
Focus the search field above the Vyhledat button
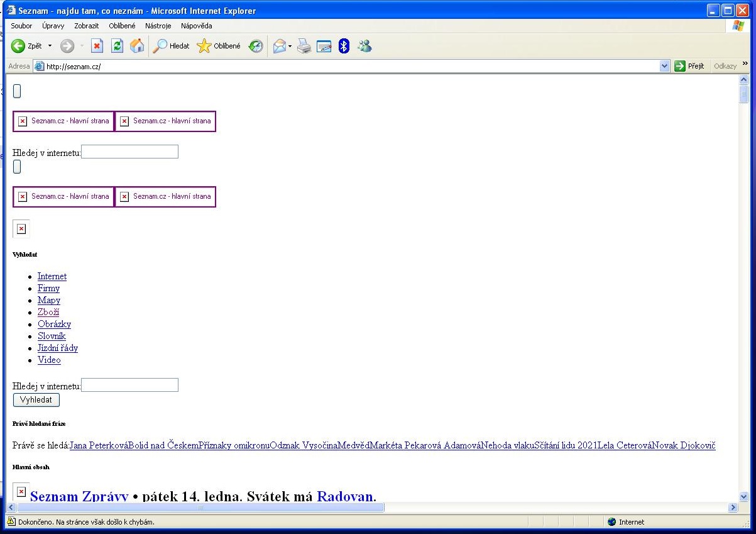(130, 385)
